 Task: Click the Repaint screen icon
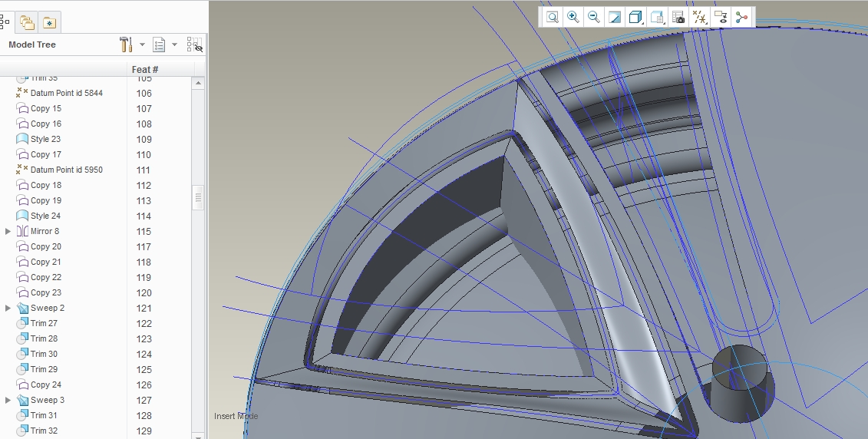615,17
